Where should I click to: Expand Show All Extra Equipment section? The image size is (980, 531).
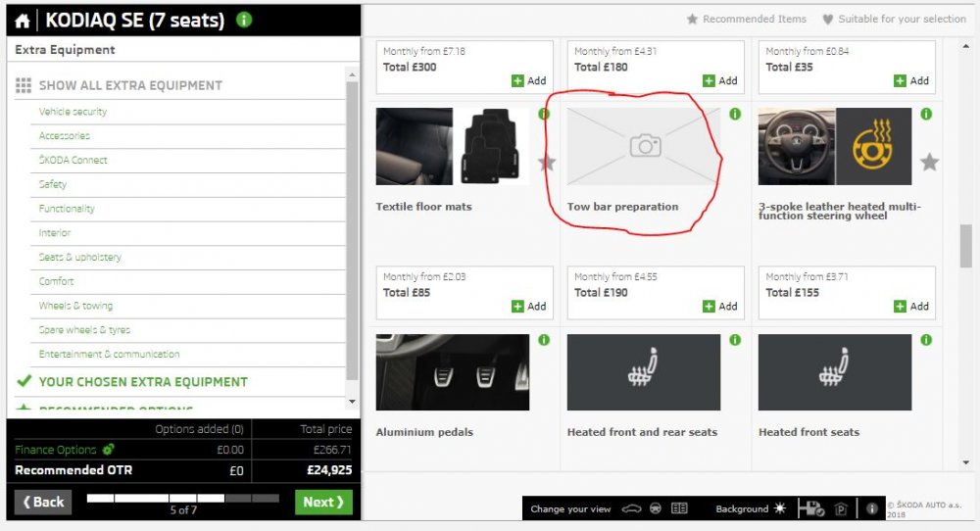130,85
